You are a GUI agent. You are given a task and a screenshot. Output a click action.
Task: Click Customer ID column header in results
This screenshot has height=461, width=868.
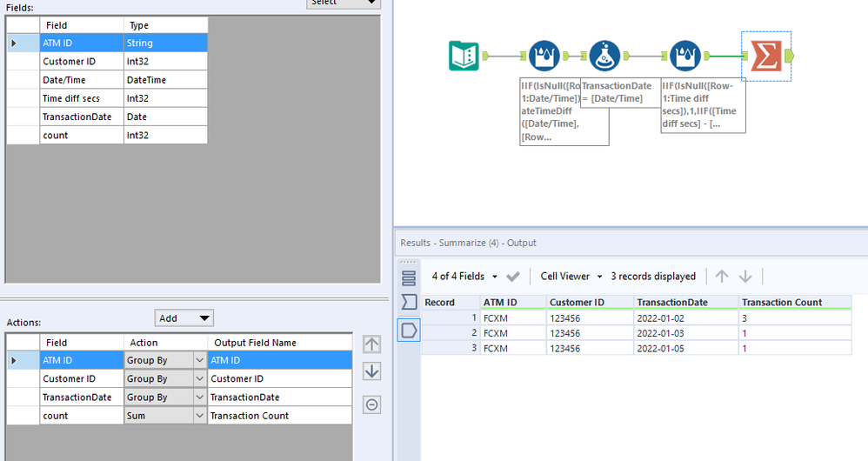click(x=590, y=302)
